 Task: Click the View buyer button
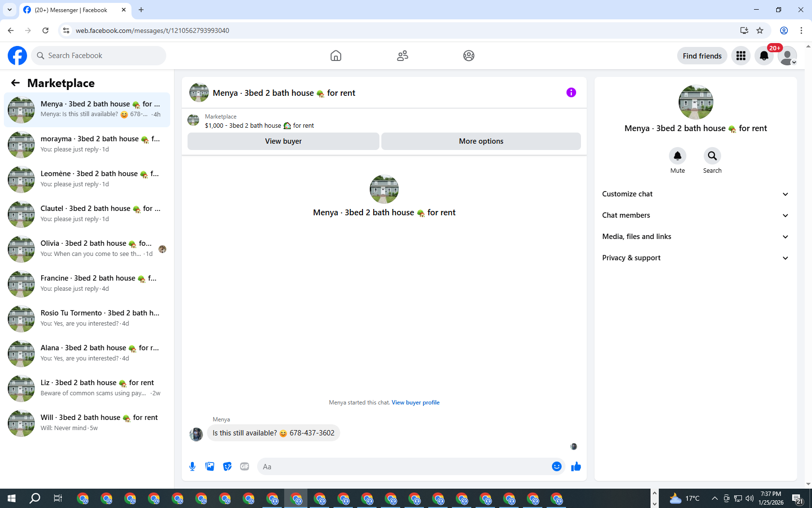pyautogui.click(x=283, y=141)
